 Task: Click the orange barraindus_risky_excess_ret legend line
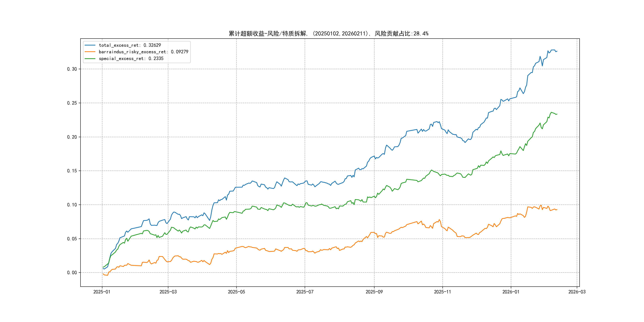[90, 52]
